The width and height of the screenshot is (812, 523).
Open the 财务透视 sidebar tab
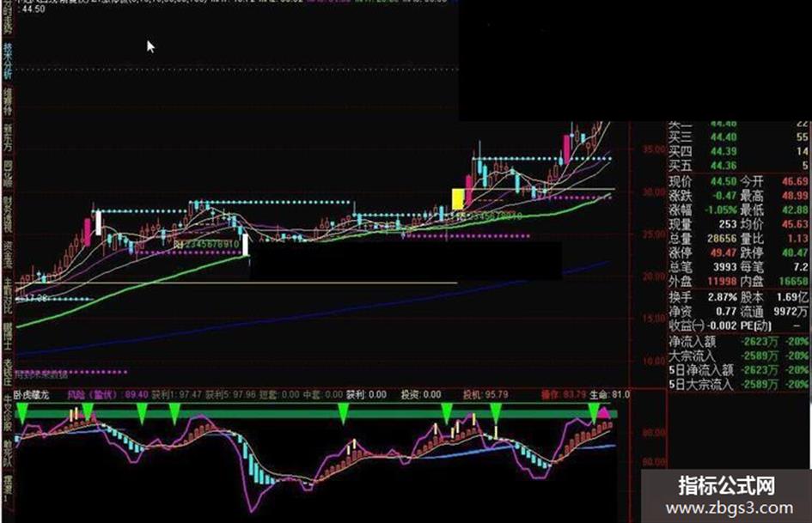(x=7, y=214)
